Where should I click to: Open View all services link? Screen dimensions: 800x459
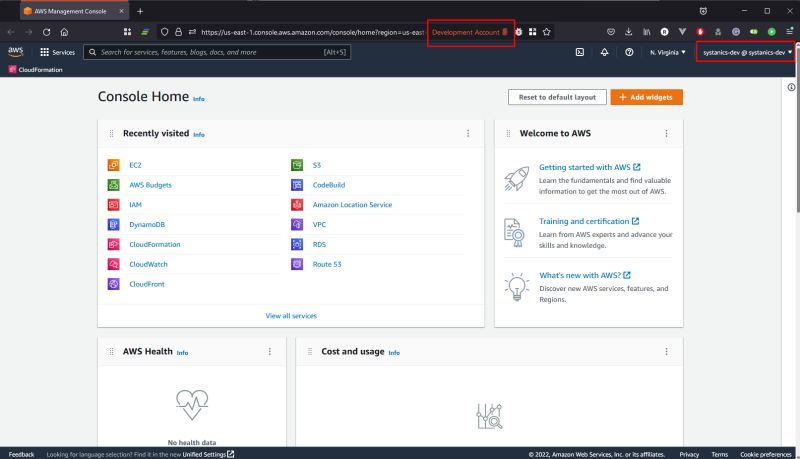pos(291,316)
